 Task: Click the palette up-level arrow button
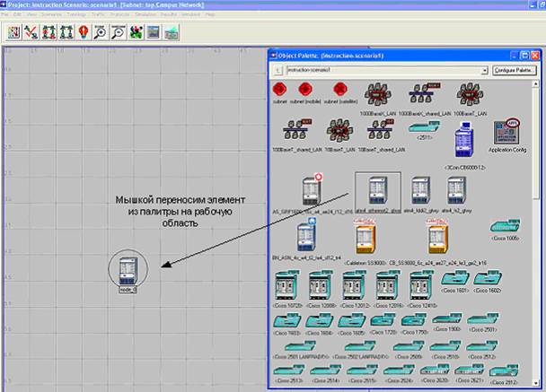pyautogui.click(x=279, y=67)
